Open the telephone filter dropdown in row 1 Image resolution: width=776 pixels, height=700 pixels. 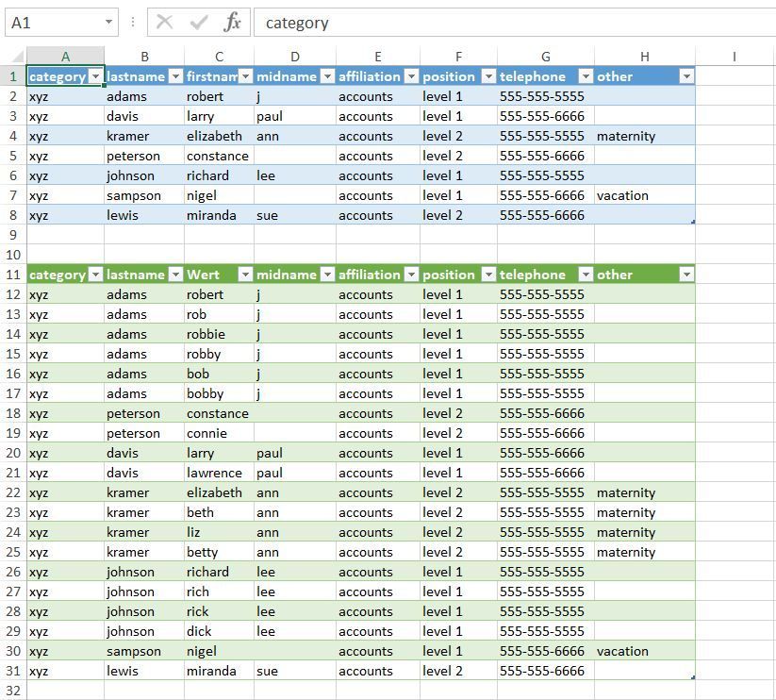point(586,76)
